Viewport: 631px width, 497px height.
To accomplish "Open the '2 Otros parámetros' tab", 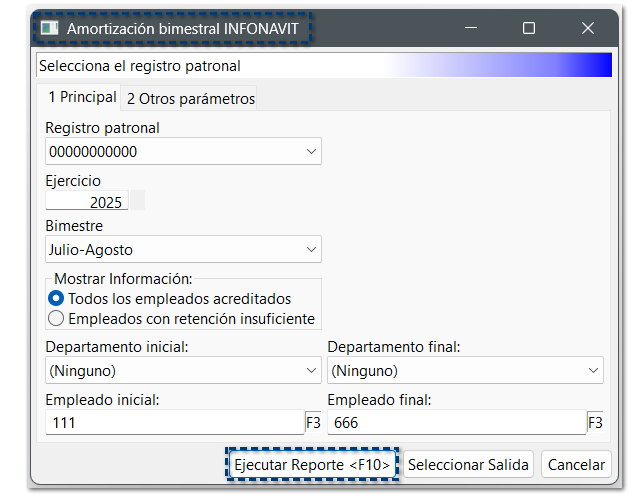I will pyautogui.click(x=190, y=98).
